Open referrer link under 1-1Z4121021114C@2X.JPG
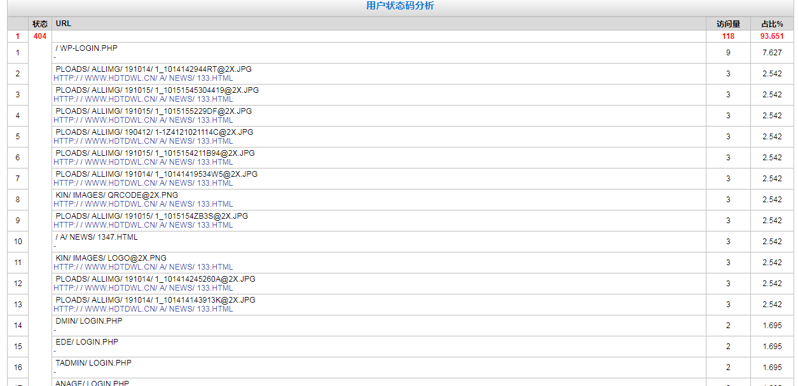The height and width of the screenshot is (386, 798). click(x=143, y=141)
